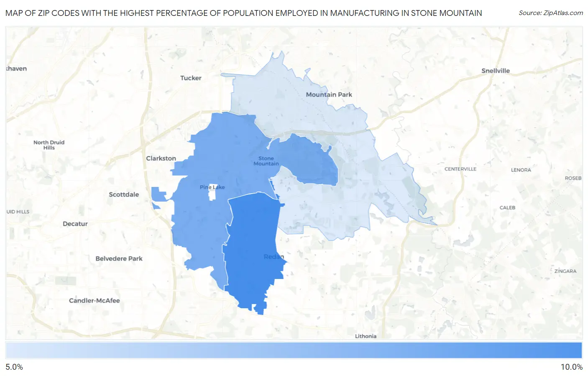This screenshot has width=588, height=376.
Task: Click the Source: ZipAtlas.com attribution
Action: pos(551,13)
